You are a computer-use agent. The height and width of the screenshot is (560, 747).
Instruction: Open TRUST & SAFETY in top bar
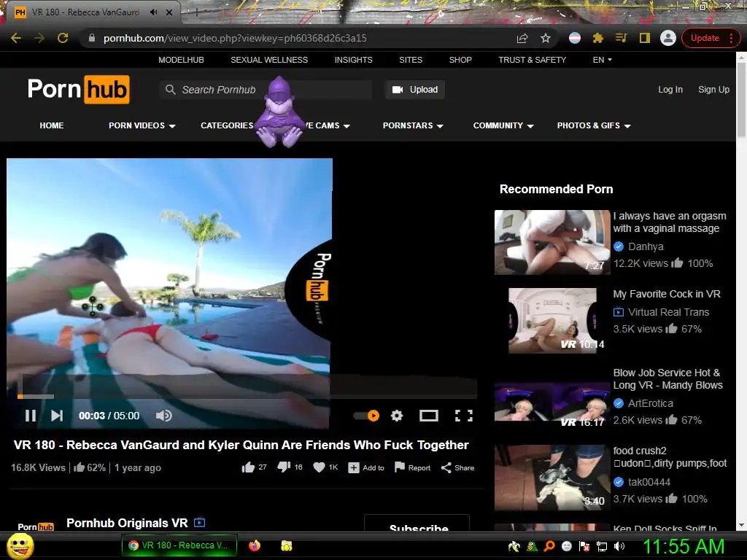point(532,60)
